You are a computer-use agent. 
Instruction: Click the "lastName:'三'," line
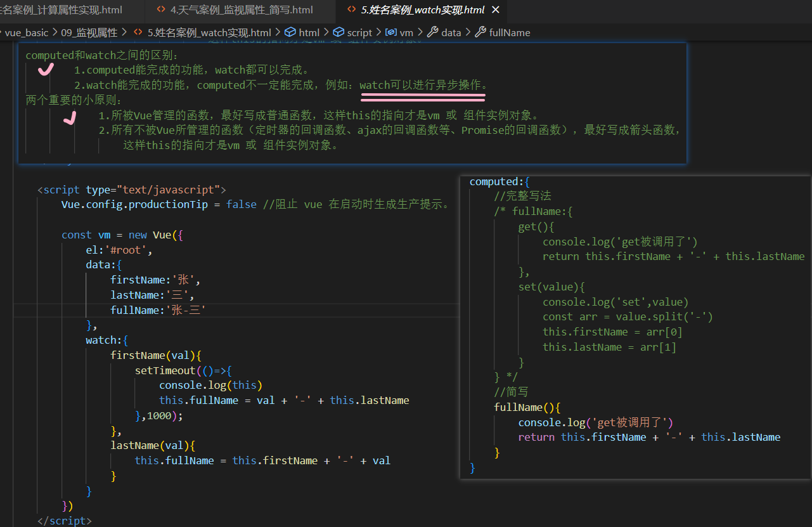pyautogui.click(x=153, y=295)
